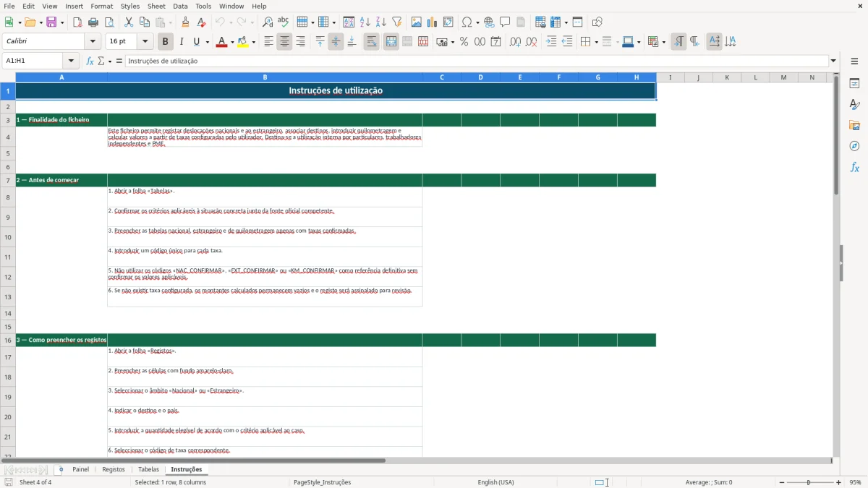Screen dimensions: 868x488
Task: Switch to the Tabelas sheet tab
Action: 148,470
